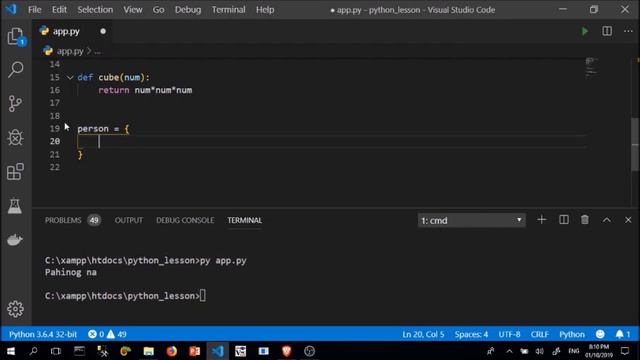The image size is (640, 360).
Task: Kill terminal with trash icon
Action: (x=585, y=220)
